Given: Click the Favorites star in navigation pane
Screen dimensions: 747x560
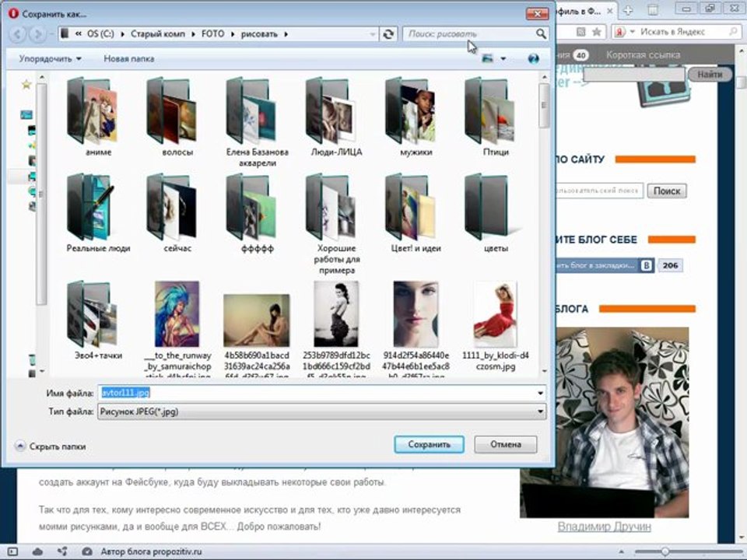Looking at the screenshot, I should (x=26, y=85).
